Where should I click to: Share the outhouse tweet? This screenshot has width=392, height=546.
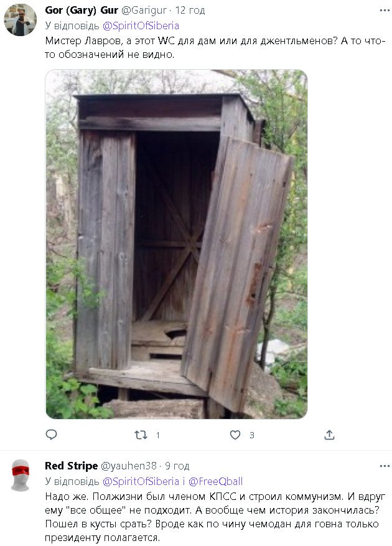pyautogui.click(x=329, y=435)
